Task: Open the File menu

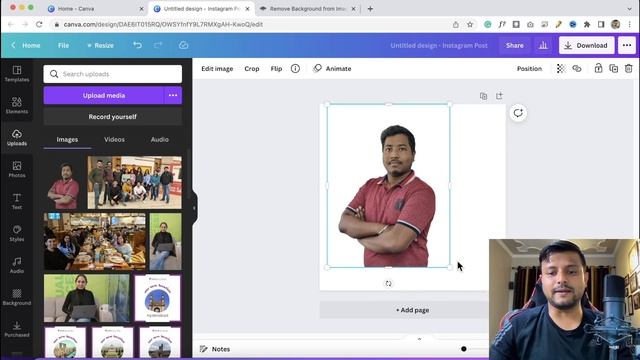Action: tap(63, 45)
